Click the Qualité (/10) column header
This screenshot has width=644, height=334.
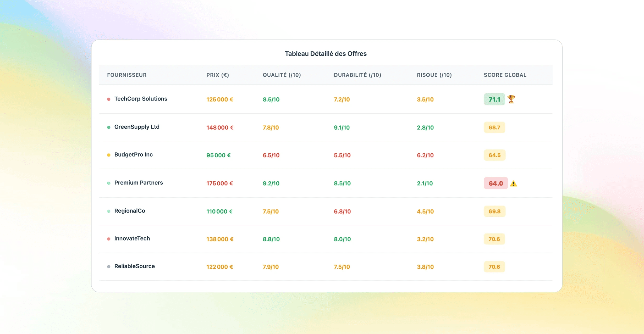282,75
